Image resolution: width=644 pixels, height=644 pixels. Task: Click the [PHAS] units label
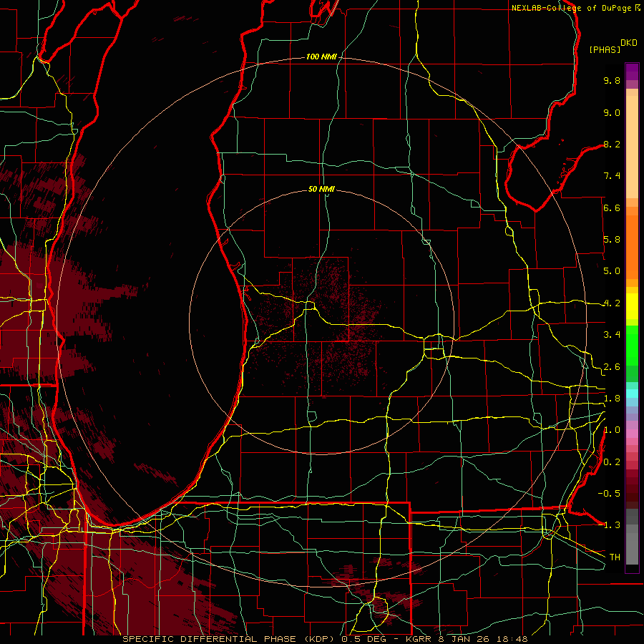(605, 49)
